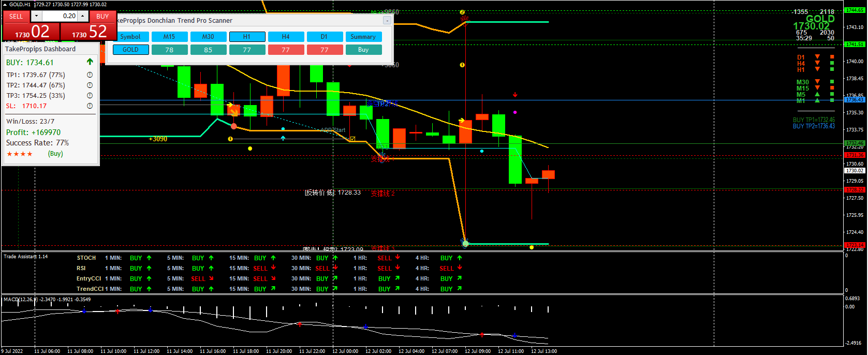Viewport: 868px width, 355px height.
Task: Click the yellow checkmark box near ADR Start
Action: coord(352,139)
